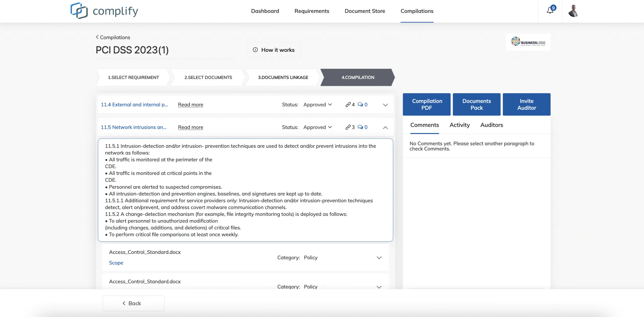The image size is (644, 317).
Task: Click the comment bubble icon on requirement 11.4
Action: [x=360, y=104]
